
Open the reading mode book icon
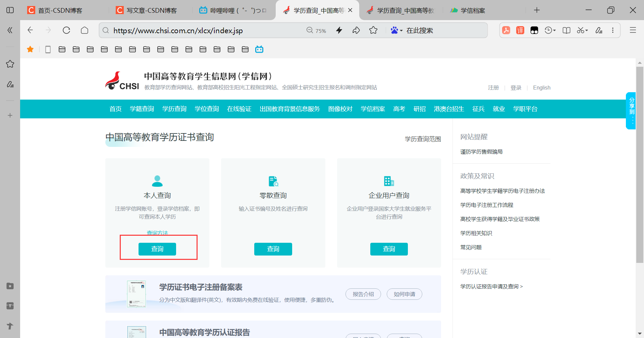click(x=566, y=30)
